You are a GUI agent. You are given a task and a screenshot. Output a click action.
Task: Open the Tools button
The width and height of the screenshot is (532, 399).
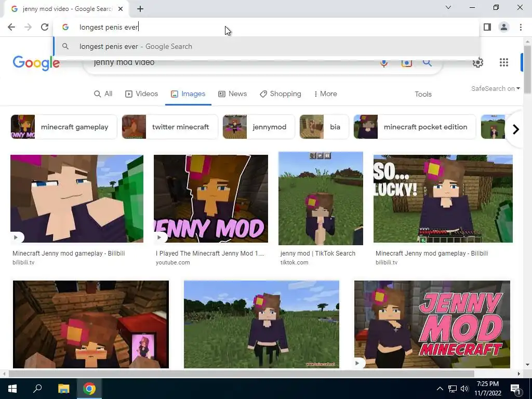[x=423, y=95]
